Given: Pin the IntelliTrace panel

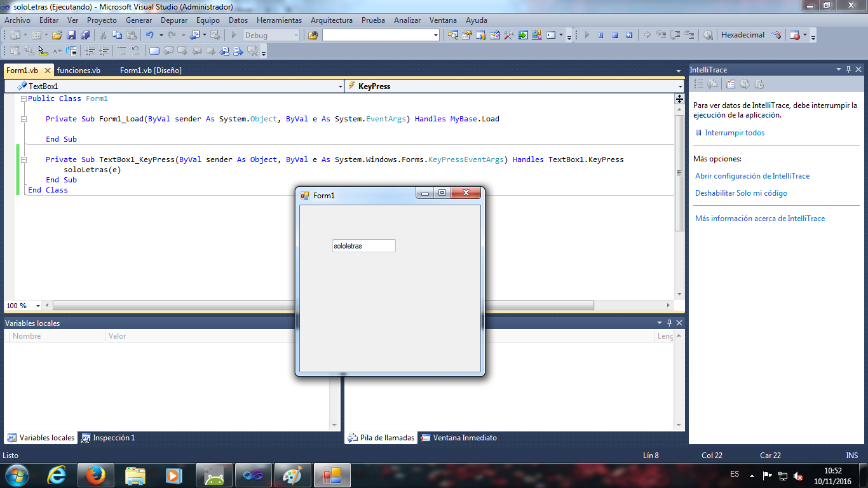Looking at the screenshot, I should [x=849, y=69].
